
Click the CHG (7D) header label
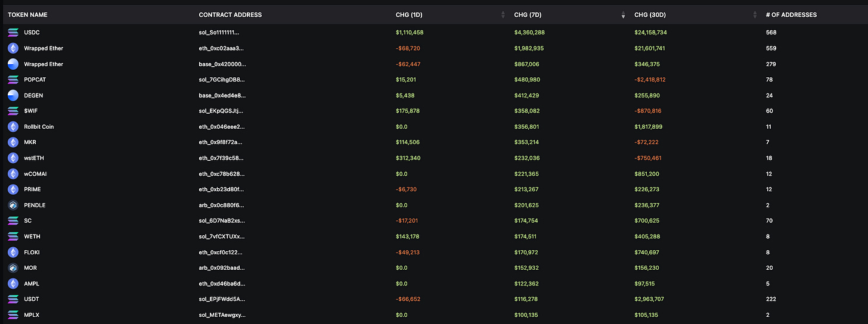[x=528, y=15]
